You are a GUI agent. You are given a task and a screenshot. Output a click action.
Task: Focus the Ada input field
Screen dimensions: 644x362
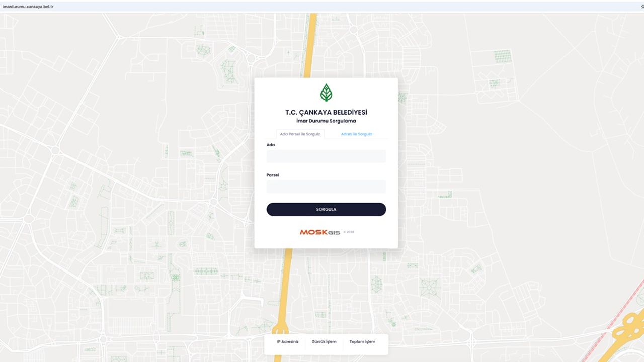[x=326, y=156]
